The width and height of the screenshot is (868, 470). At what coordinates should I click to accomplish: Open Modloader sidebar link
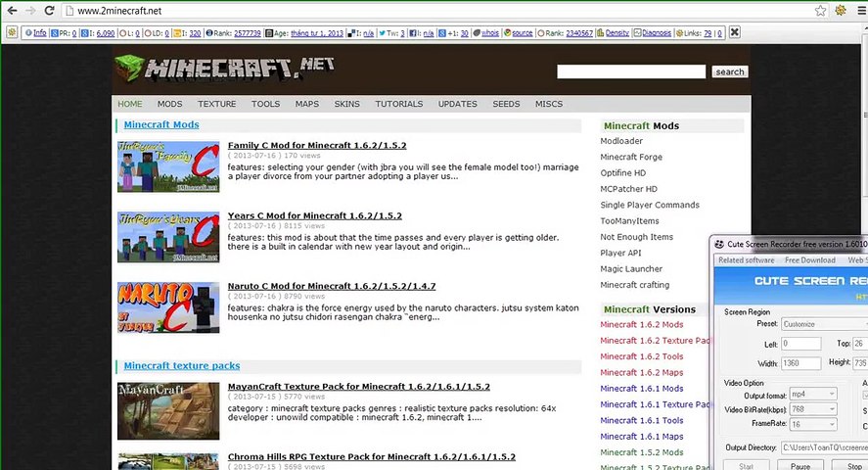621,141
